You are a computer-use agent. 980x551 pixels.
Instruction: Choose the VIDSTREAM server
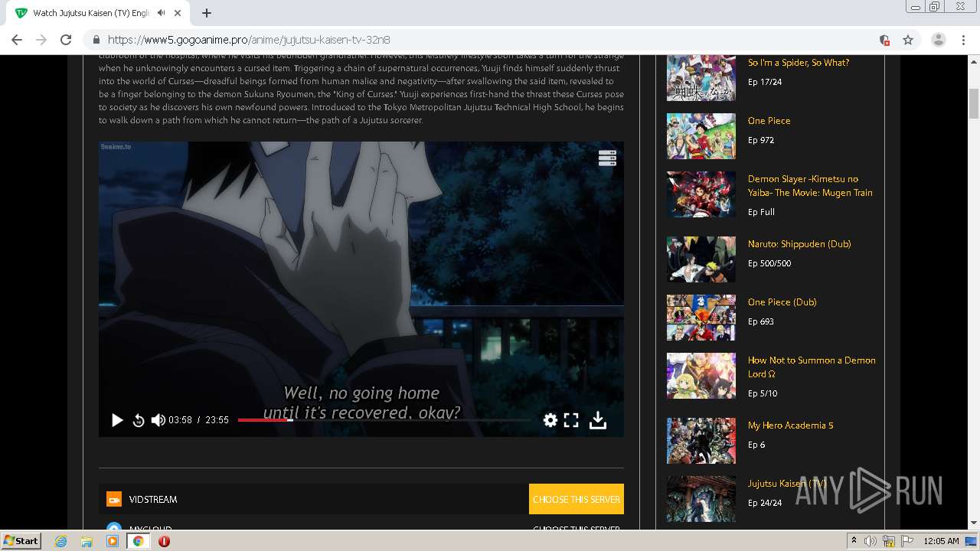click(x=576, y=499)
